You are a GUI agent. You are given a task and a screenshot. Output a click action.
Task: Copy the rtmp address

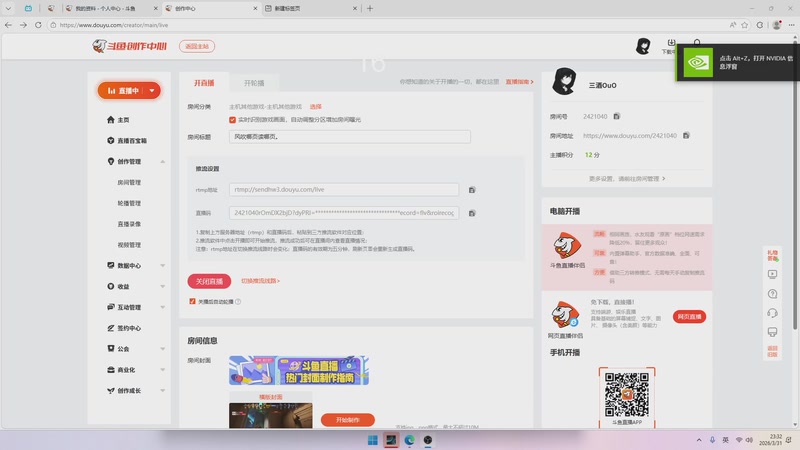tap(472, 190)
